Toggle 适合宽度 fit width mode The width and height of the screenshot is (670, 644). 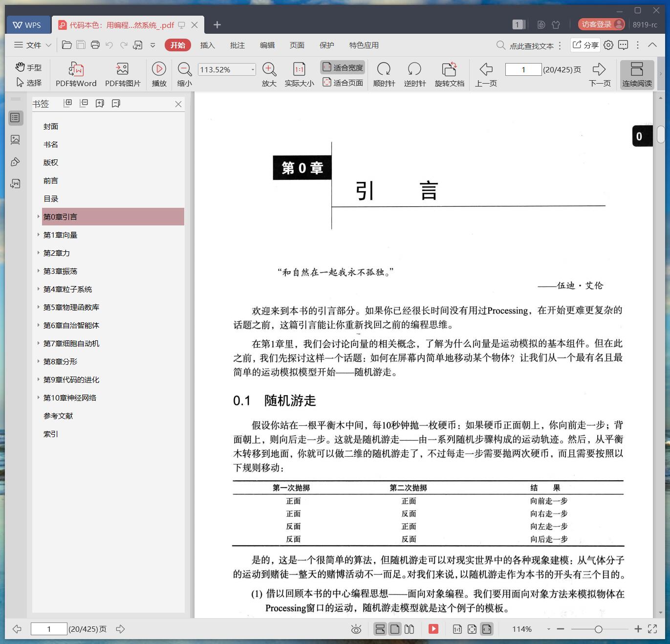pyautogui.click(x=343, y=67)
